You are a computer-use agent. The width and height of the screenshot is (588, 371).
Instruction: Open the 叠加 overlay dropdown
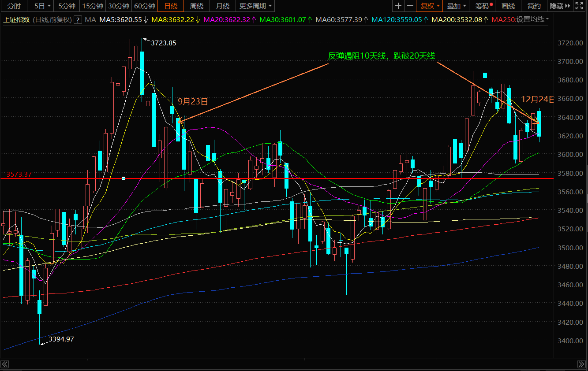pyautogui.click(x=456, y=6)
